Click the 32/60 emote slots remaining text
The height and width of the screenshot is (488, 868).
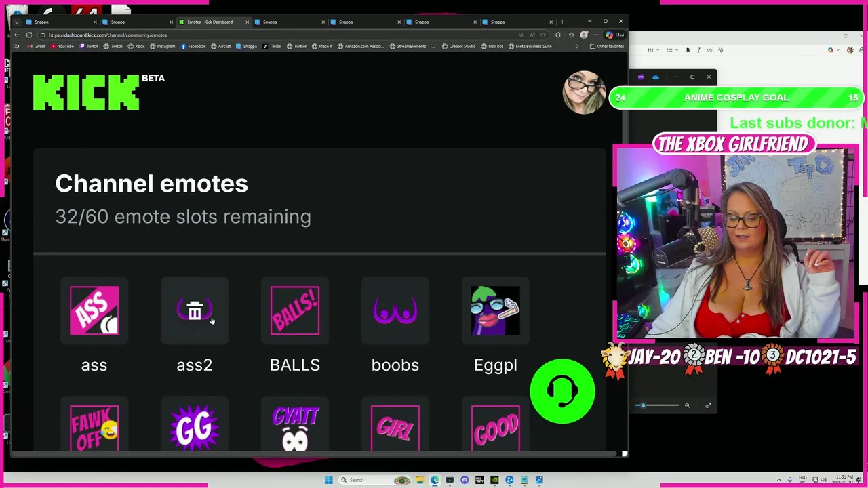pyautogui.click(x=183, y=217)
